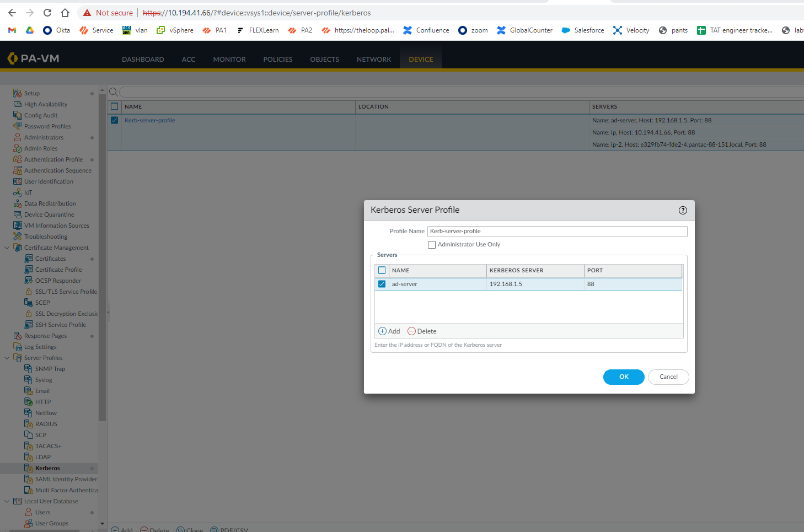Image resolution: width=804 pixels, height=532 pixels.
Task: Open SSL/TLS Service Profile in the sidebar
Action: [x=66, y=292]
